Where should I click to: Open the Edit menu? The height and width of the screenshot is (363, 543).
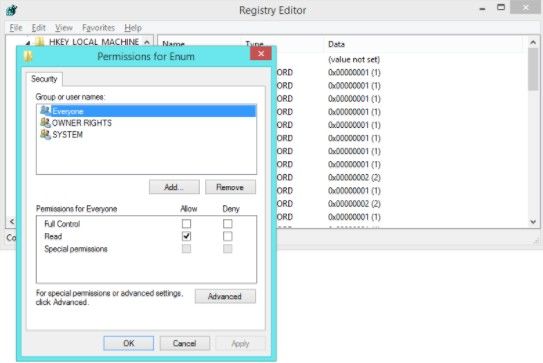38,28
